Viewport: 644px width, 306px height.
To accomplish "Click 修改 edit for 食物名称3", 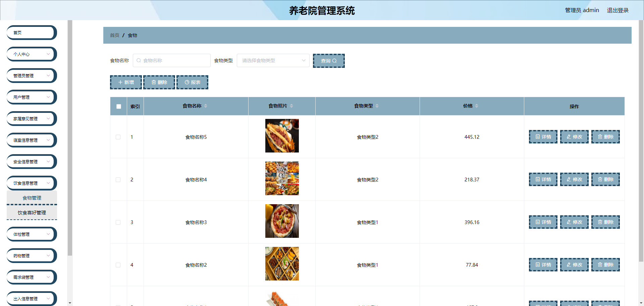I will click(574, 222).
